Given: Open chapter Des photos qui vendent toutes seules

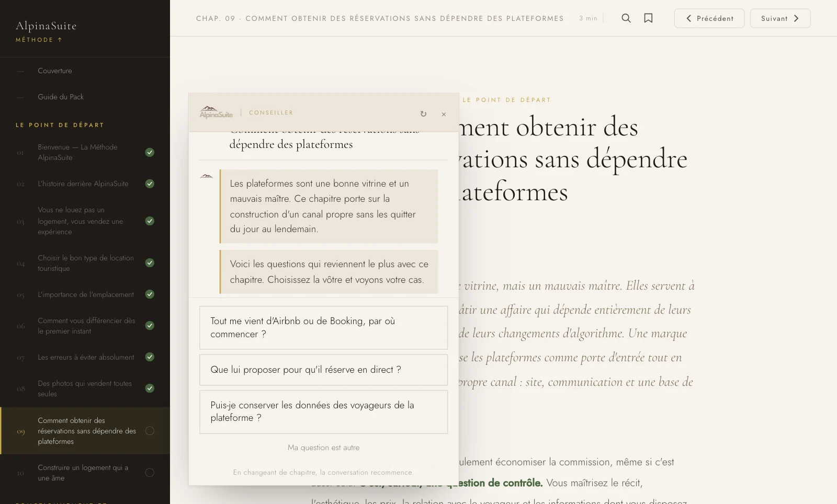Looking at the screenshot, I should 85,388.
